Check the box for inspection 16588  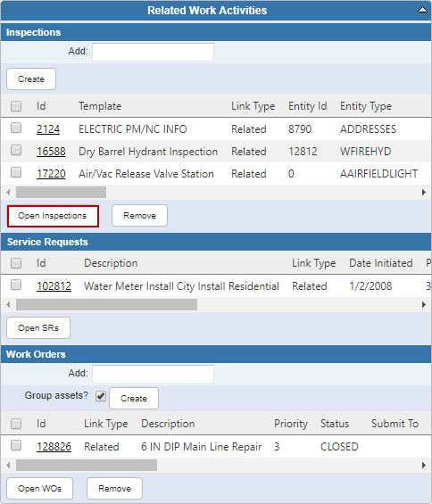tap(16, 150)
